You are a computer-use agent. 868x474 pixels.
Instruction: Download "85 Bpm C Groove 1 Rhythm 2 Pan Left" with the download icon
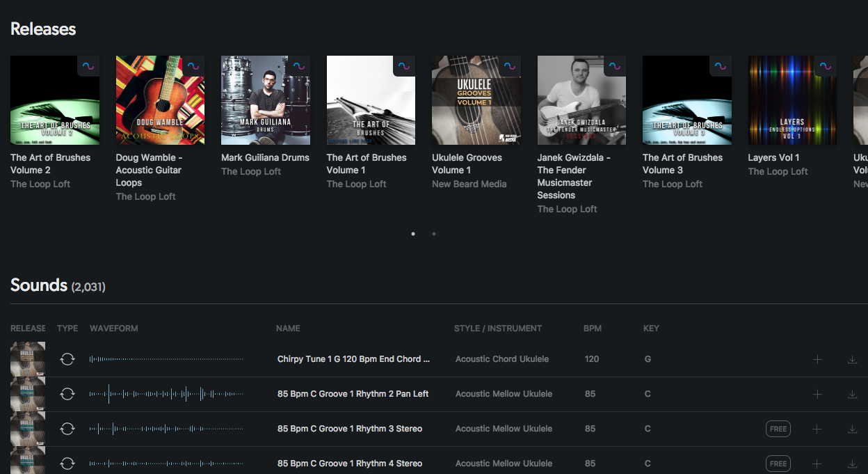tap(852, 394)
